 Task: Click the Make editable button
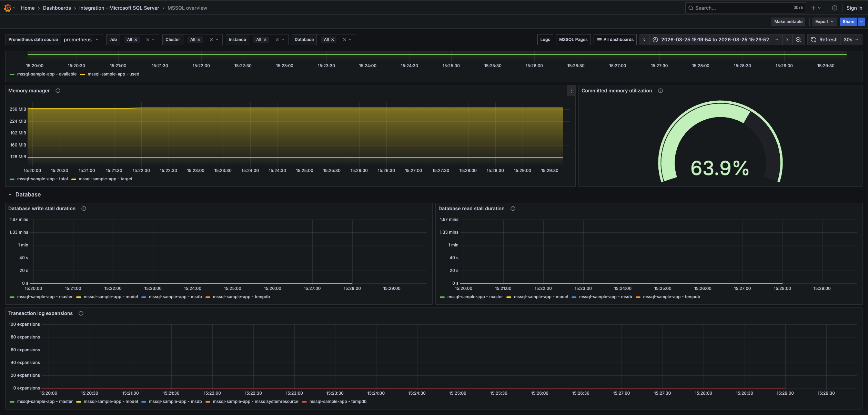[x=788, y=21]
